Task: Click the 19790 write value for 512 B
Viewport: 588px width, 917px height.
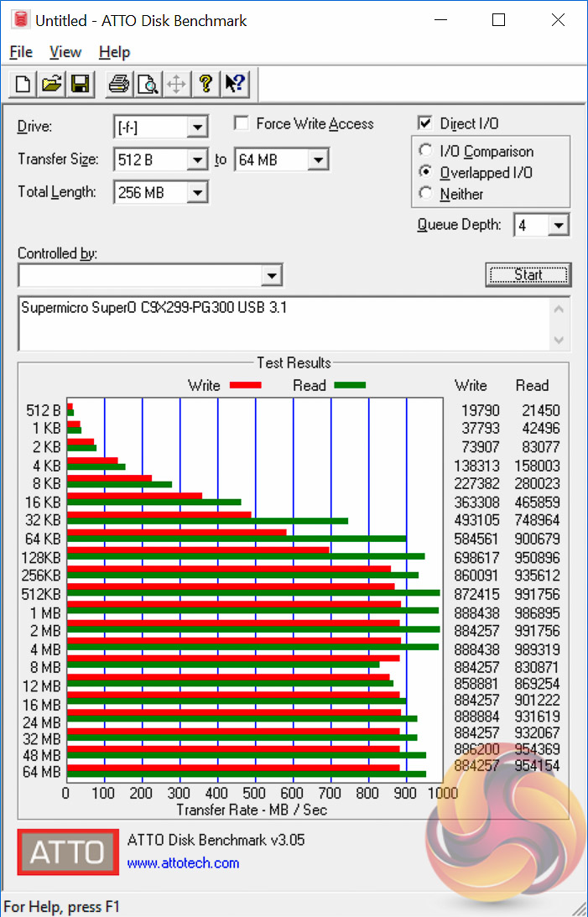Action: coord(481,410)
